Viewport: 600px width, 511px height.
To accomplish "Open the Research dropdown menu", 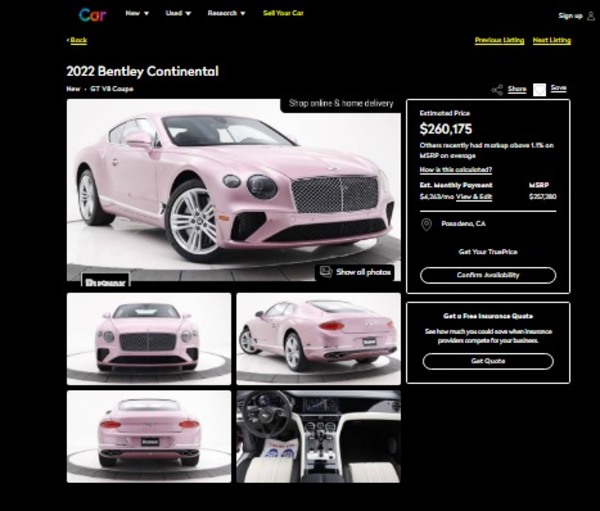I will pos(226,14).
